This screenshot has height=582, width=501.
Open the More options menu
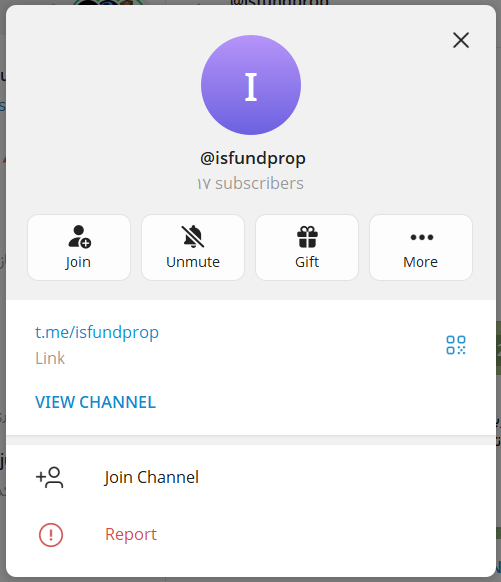[421, 247]
